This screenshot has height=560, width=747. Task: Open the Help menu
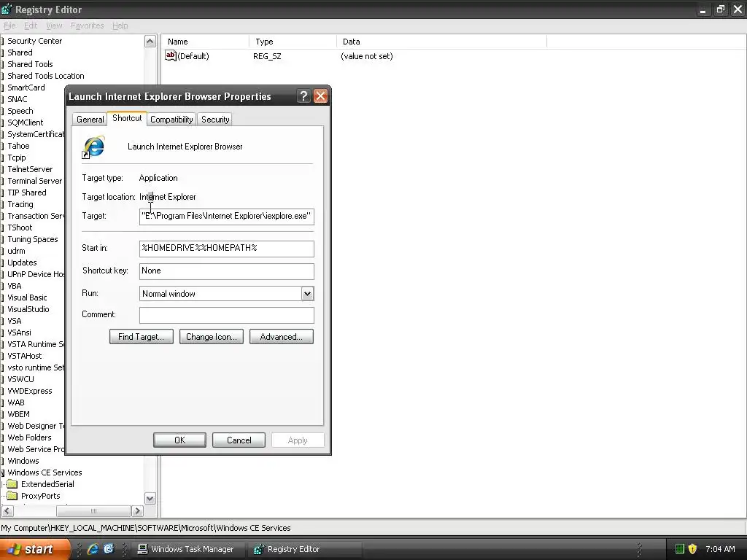[120, 26]
